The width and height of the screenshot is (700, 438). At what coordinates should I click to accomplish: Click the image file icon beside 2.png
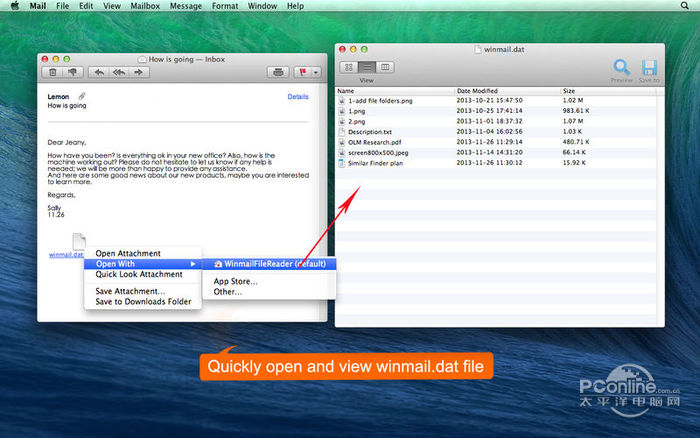point(342,121)
